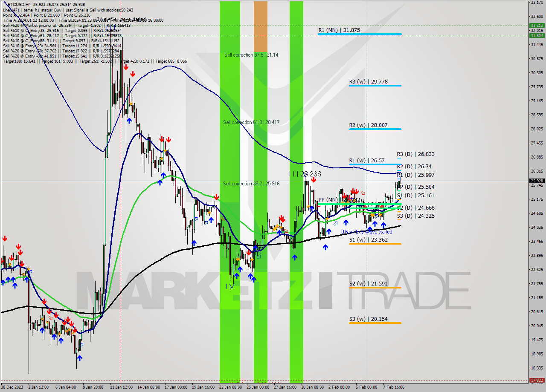Click the '| | | 26.236' wave label

[305, 174]
